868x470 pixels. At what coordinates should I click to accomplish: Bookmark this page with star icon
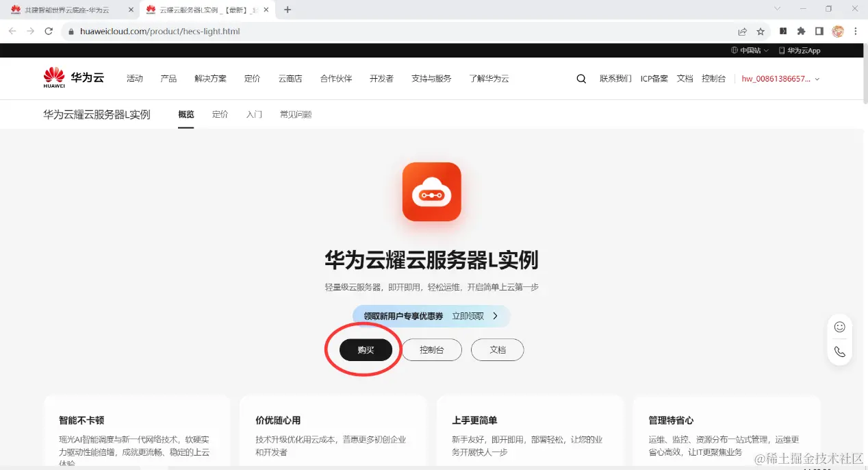point(761,32)
